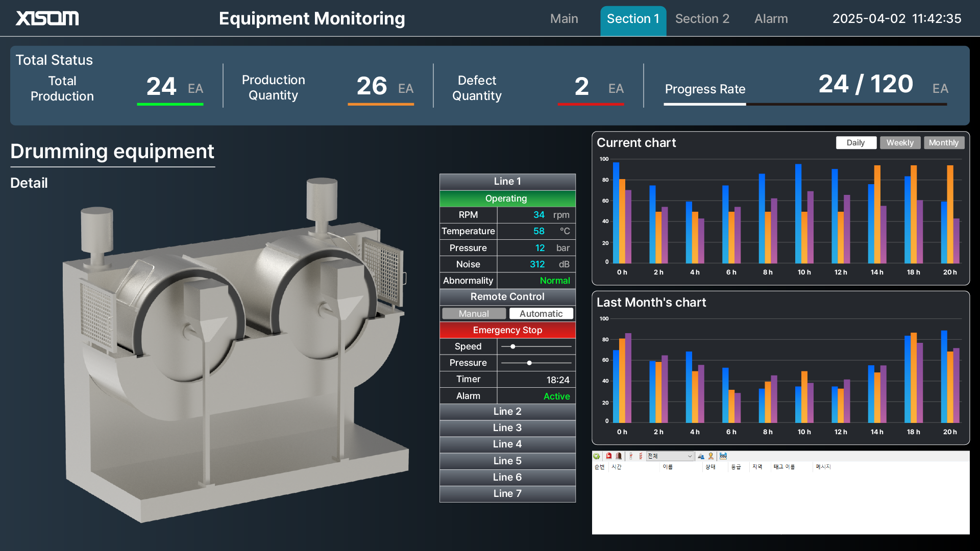Switch Remote Control to Manual mode
The image size is (980, 551).
(474, 313)
